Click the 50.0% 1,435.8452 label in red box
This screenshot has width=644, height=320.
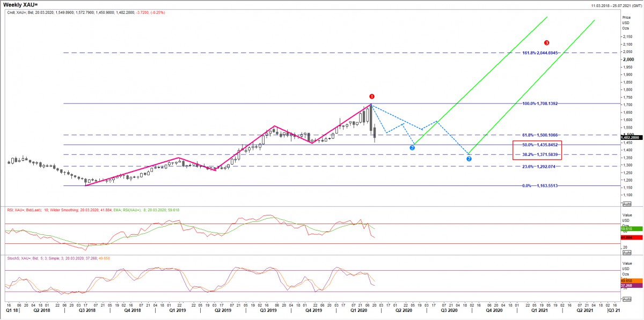tap(537, 145)
